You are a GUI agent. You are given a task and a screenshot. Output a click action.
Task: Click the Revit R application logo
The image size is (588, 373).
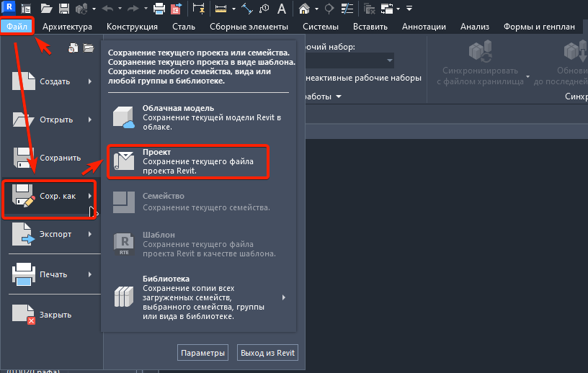pyautogui.click(x=8, y=7)
